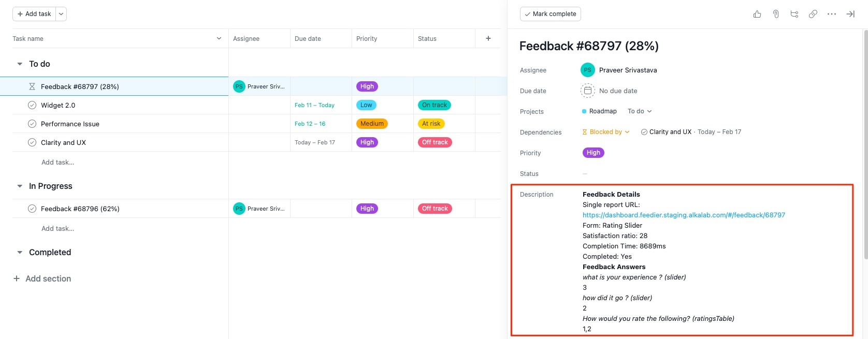
Task: Open the Blocked by dependency dropdown
Action: pyautogui.click(x=606, y=132)
